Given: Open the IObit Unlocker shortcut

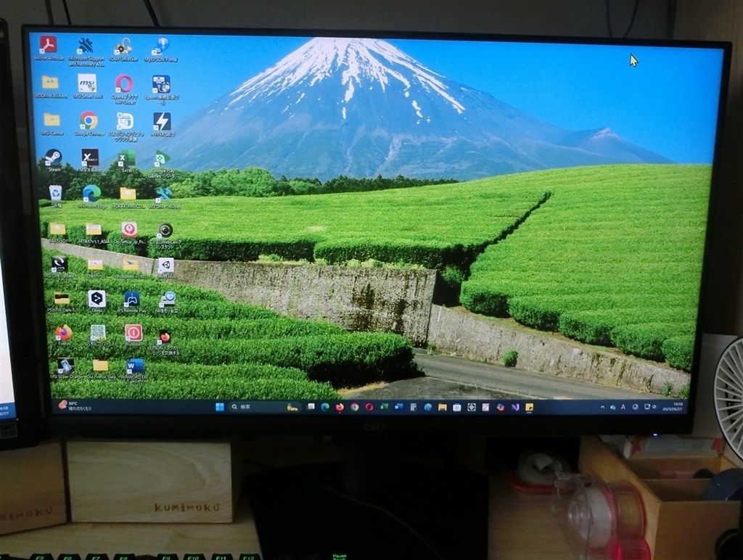Looking at the screenshot, I should (x=122, y=46).
